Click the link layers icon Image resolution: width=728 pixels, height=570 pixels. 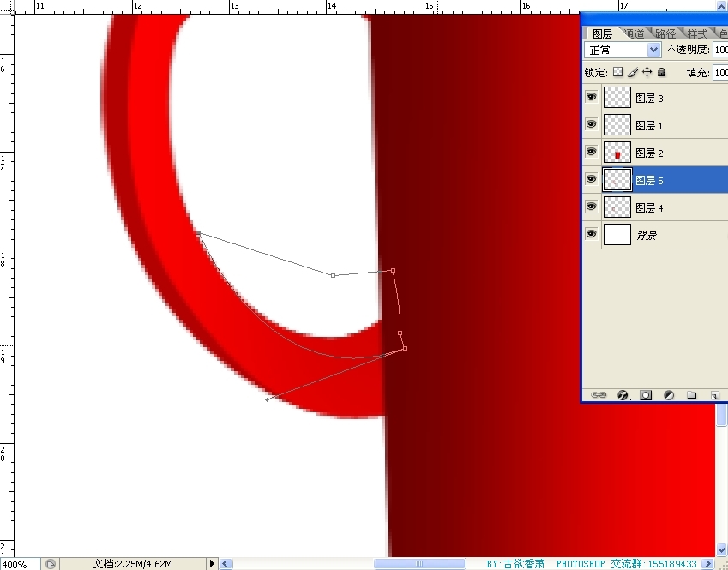pos(599,395)
